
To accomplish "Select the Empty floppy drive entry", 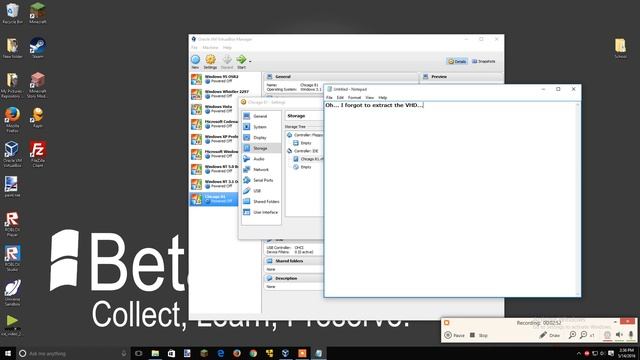I will coord(302,143).
